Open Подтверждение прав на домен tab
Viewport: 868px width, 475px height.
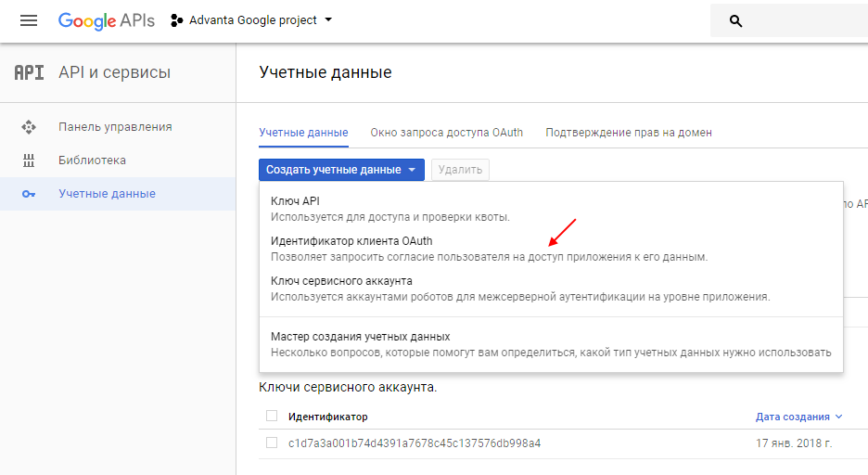[629, 133]
